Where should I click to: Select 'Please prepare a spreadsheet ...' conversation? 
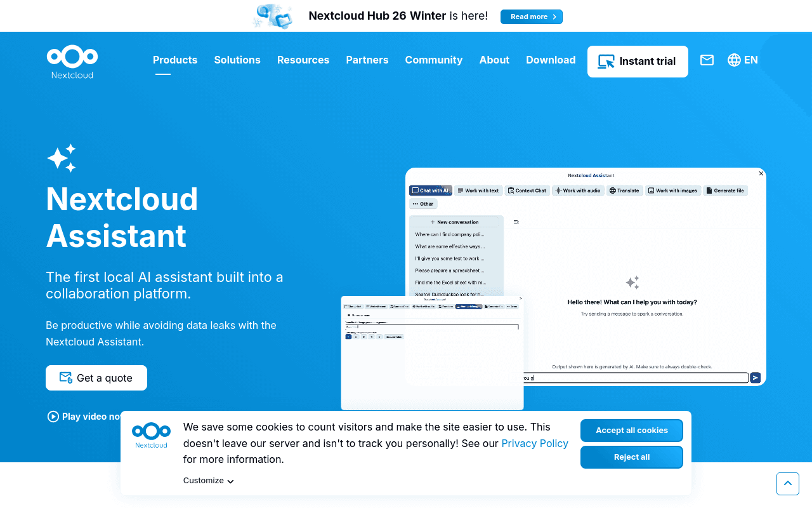coord(450,271)
